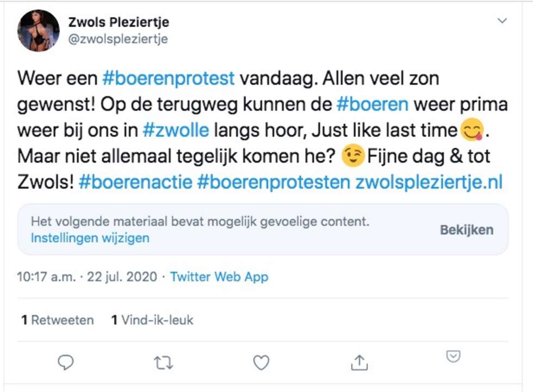Screen dimensions: 533x392
Task: Click the #boerenactie hashtag
Action: click(x=135, y=182)
